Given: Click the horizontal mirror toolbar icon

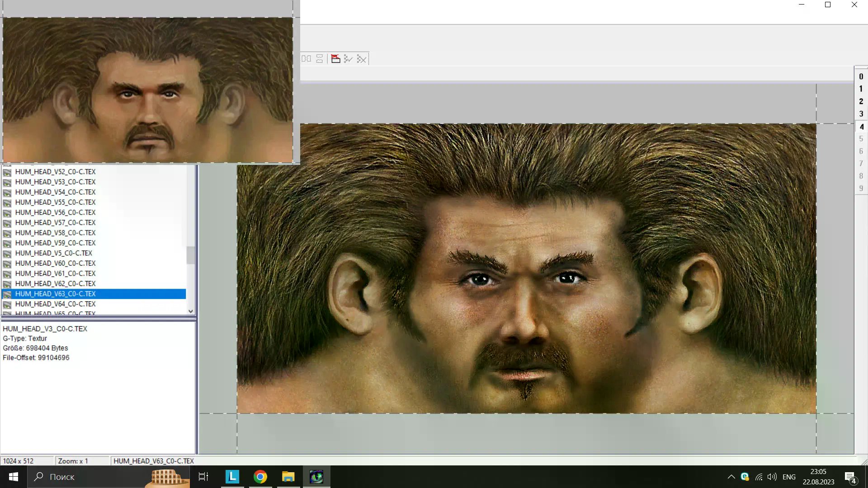Looking at the screenshot, I should (306, 59).
